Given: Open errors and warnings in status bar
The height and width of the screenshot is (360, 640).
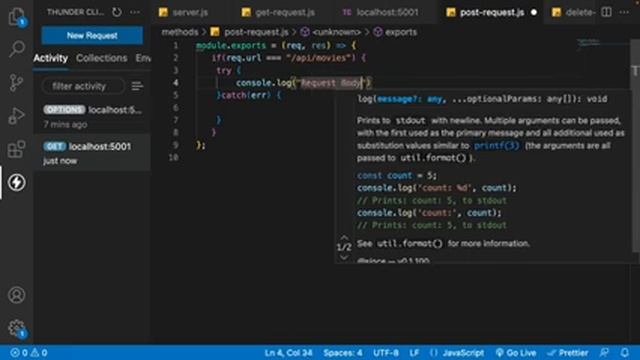Looking at the screenshot, I should tap(29, 353).
